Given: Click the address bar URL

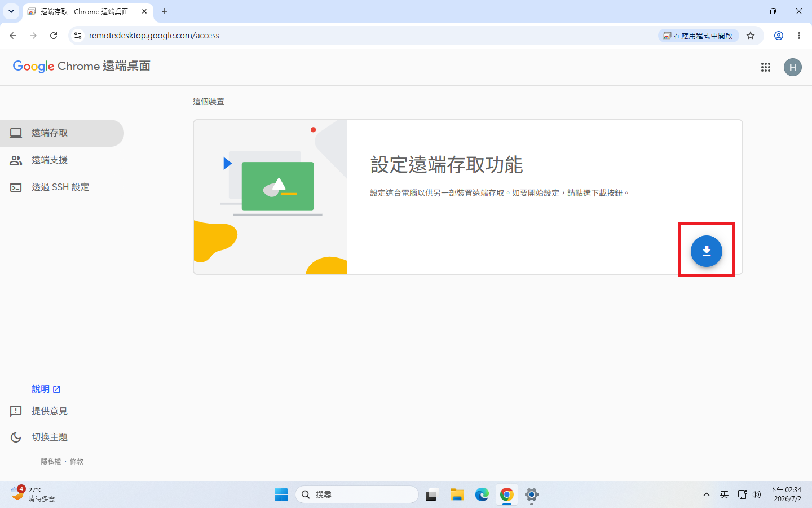Looking at the screenshot, I should (154, 36).
